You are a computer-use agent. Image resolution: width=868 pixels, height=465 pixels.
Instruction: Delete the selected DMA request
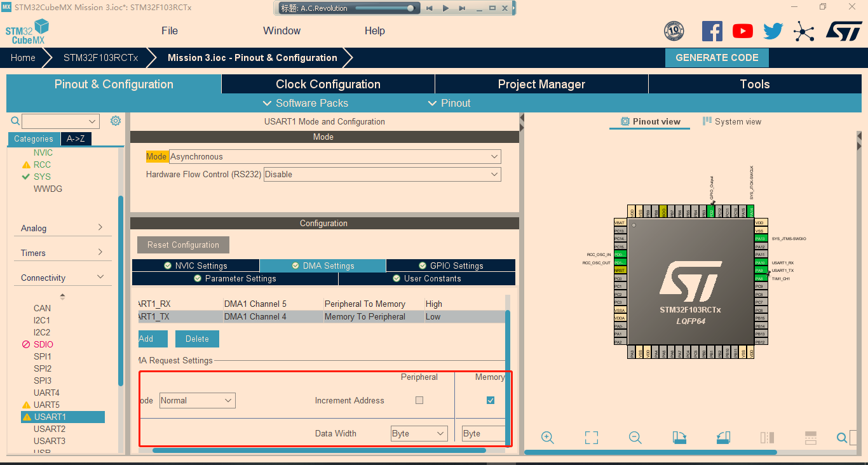(x=197, y=339)
